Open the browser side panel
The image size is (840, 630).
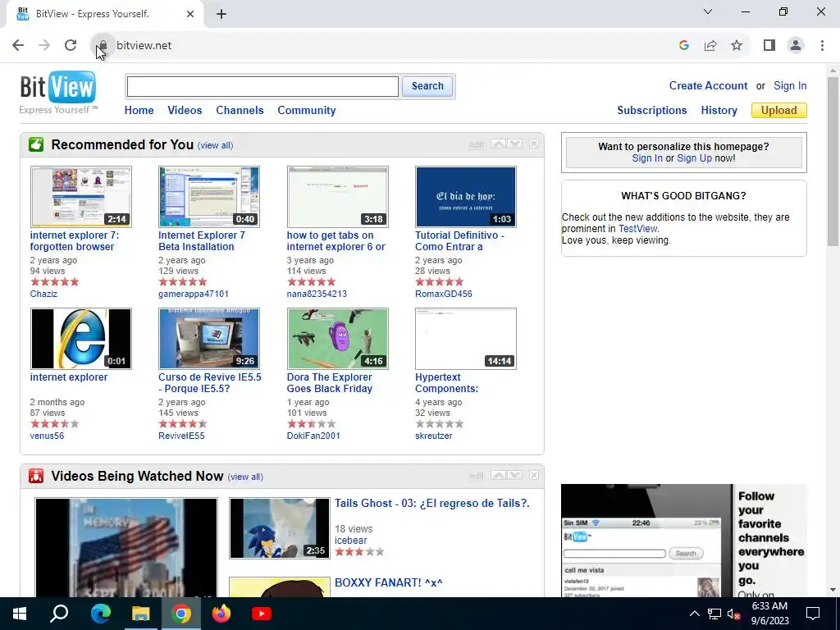tap(769, 46)
